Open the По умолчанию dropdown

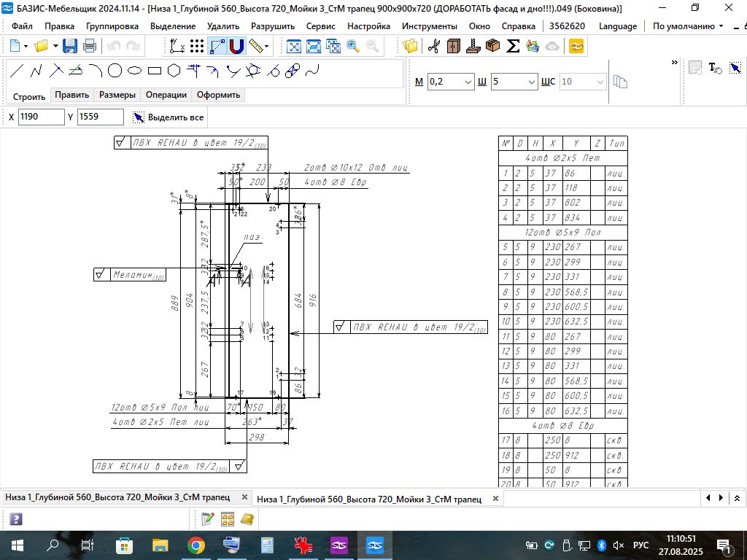(687, 26)
